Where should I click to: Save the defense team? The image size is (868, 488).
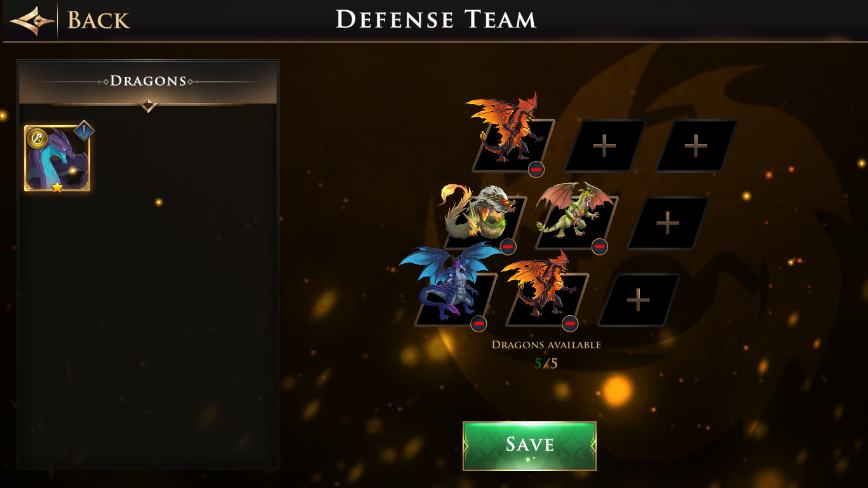coord(529,446)
